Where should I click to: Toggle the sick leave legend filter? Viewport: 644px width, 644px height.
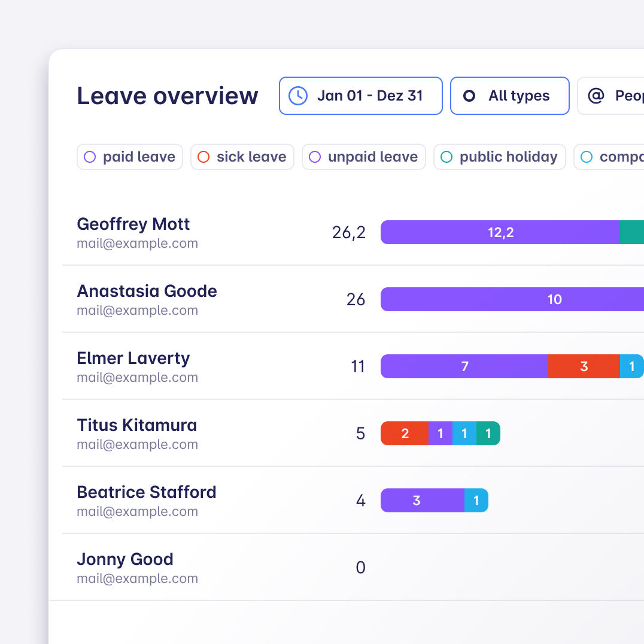point(242,157)
